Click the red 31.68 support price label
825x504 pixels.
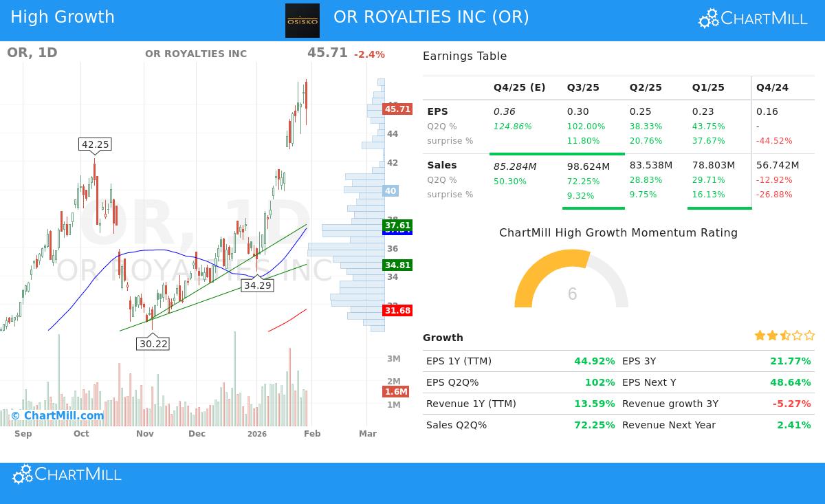pyautogui.click(x=397, y=311)
